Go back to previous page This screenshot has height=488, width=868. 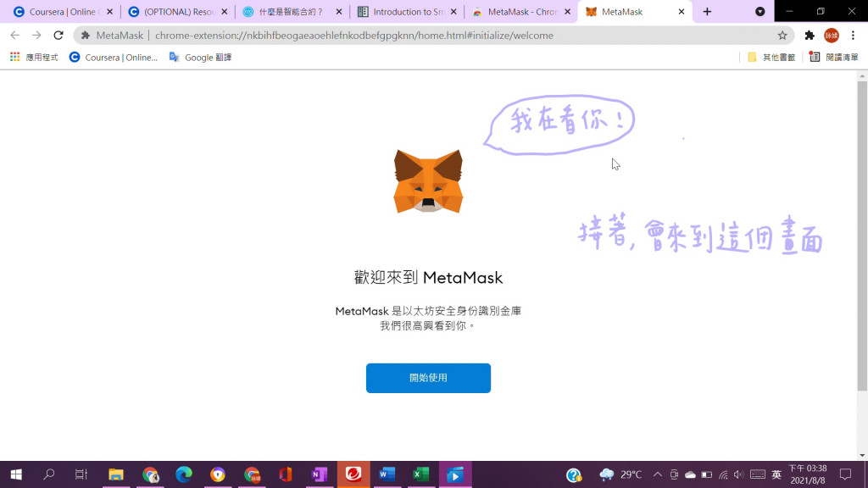(x=15, y=36)
